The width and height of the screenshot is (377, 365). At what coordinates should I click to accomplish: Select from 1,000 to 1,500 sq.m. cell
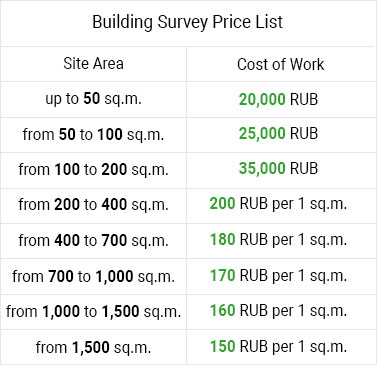(x=94, y=311)
